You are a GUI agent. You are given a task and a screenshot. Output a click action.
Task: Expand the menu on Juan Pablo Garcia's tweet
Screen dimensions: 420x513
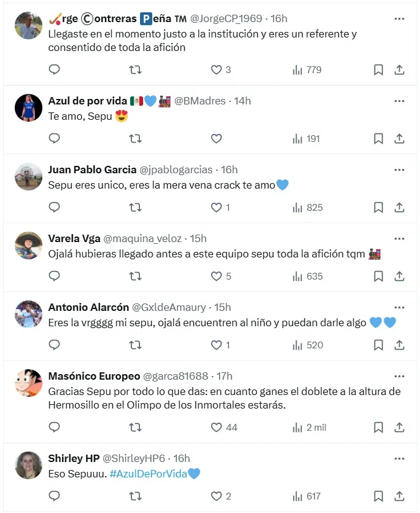399,170
